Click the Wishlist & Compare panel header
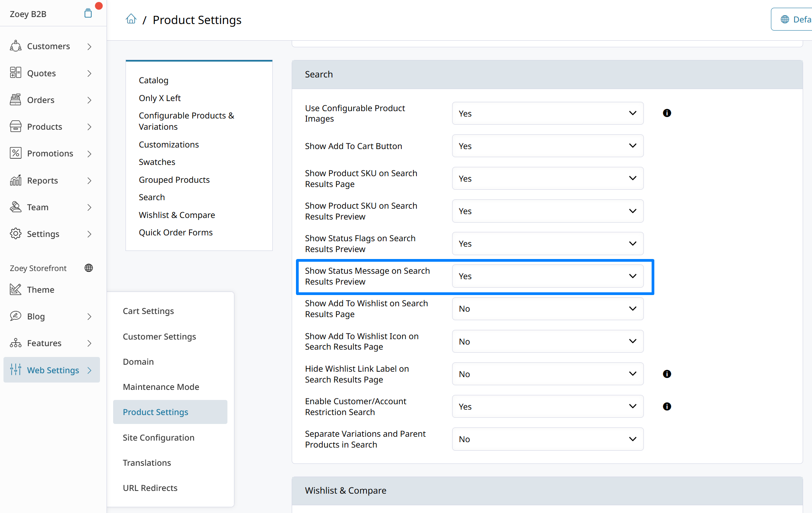812x513 pixels. point(547,491)
